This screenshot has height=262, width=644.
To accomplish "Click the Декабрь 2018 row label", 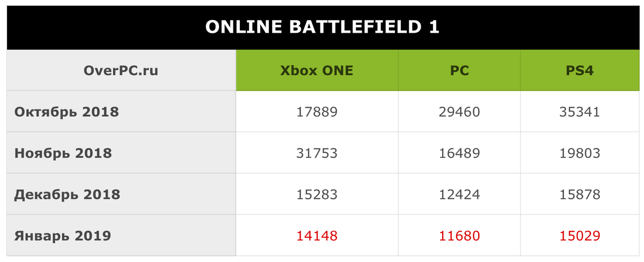I will (x=67, y=194).
